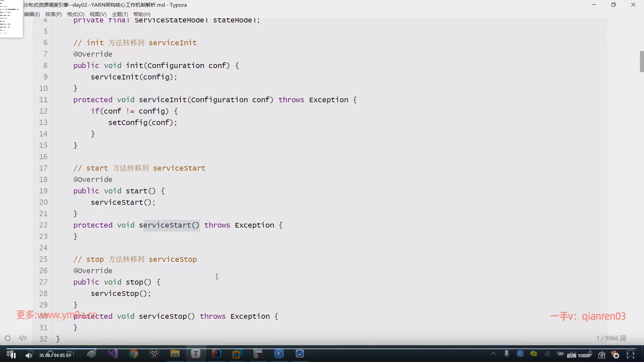The width and height of the screenshot is (644, 362).
Task: Launch Google Chrome from taskbar
Action: point(133,354)
